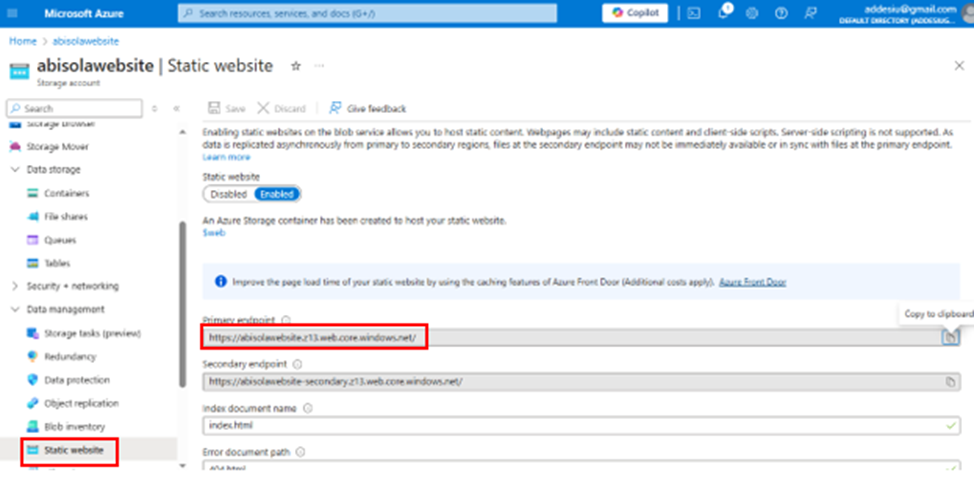This screenshot has height=481, width=974.
Task: Copy the Secondary endpoint to clipboard
Action: pos(950,382)
